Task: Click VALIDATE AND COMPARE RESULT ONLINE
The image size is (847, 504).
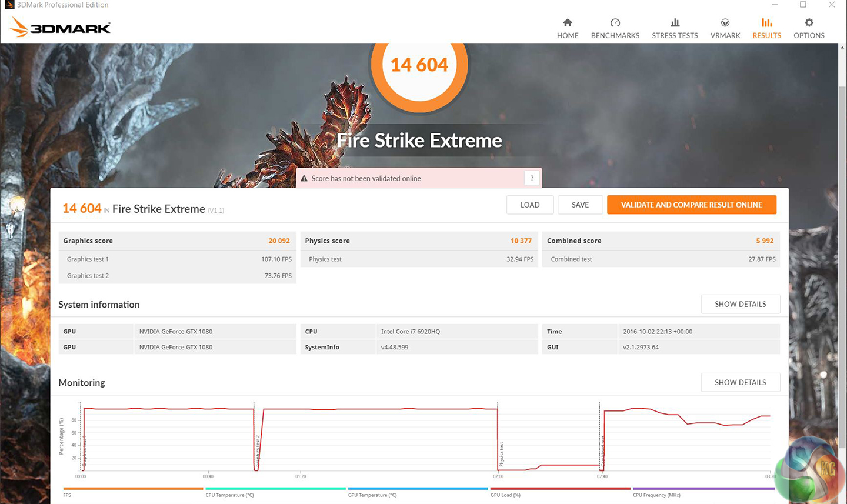Action: tap(692, 205)
